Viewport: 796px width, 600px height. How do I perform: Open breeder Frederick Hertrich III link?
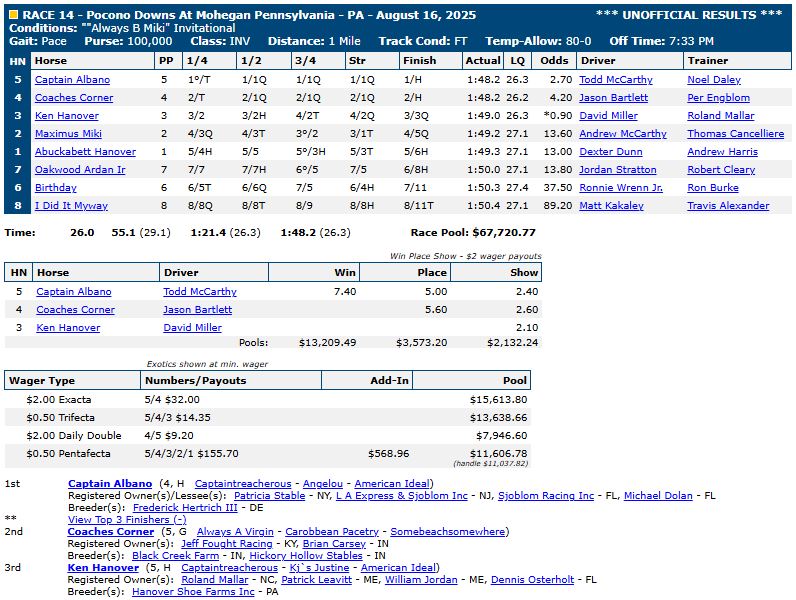pyautogui.click(x=201, y=507)
